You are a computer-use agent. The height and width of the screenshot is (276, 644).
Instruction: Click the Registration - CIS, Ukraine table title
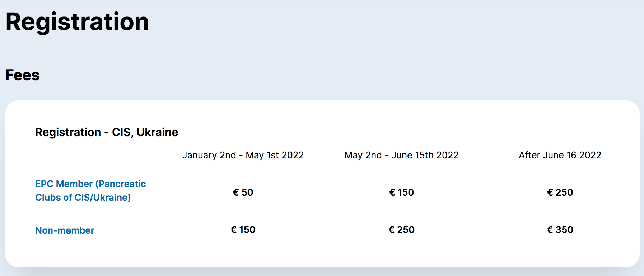tap(107, 132)
